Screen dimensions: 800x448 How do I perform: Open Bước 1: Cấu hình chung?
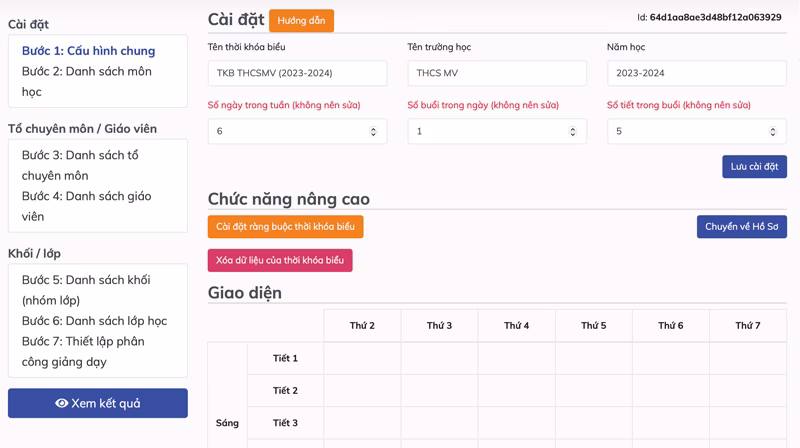click(88, 51)
